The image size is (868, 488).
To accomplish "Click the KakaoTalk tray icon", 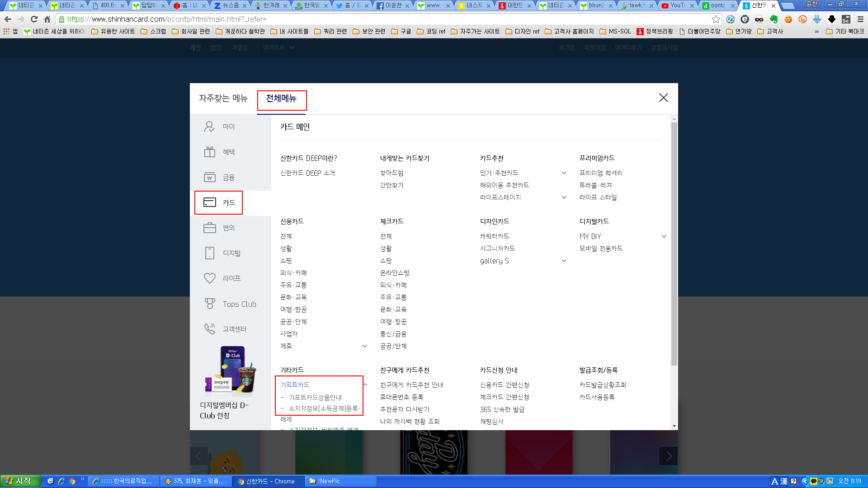I will [x=813, y=481].
